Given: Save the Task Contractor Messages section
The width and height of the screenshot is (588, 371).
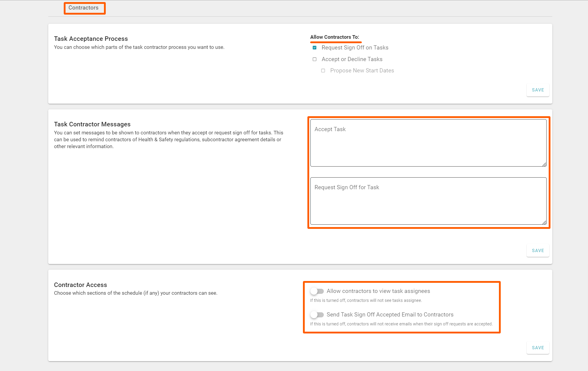Looking at the screenshot, I should tap(538, 251).
